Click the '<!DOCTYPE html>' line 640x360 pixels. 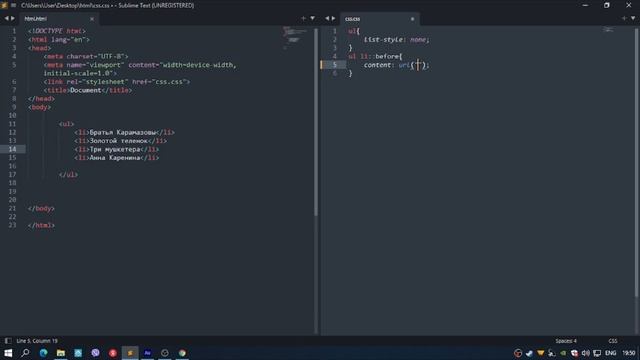(57, 31)
